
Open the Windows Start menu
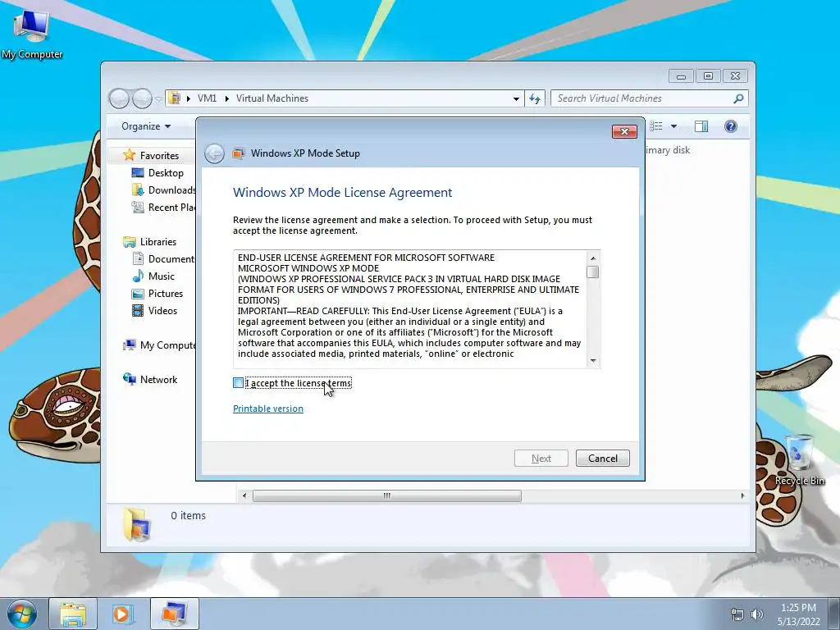point(22,614)
